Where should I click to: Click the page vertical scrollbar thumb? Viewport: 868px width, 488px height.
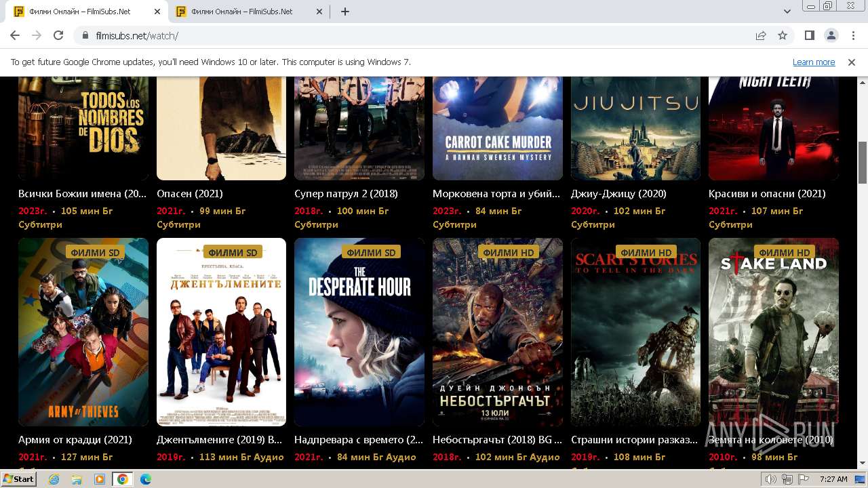pyautogui.click(x=862, y=163)
